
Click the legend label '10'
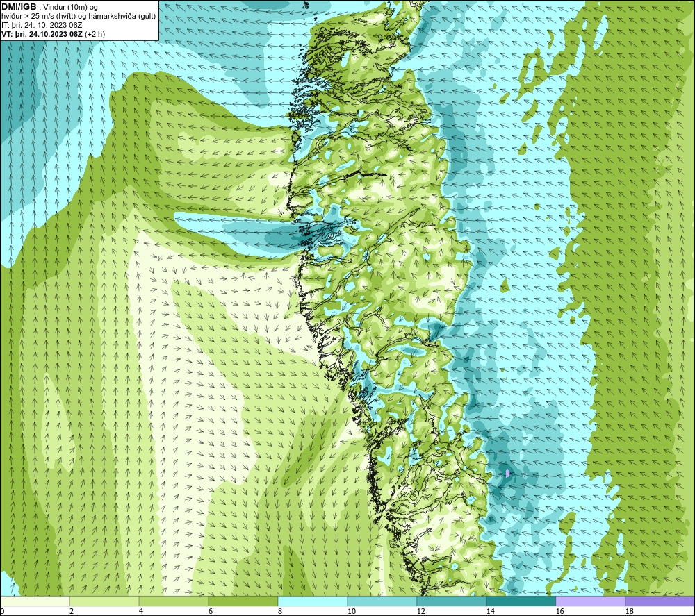351,611
